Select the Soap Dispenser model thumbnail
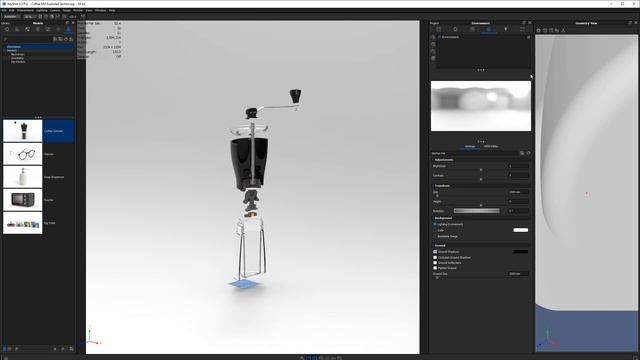 click(22, 177)
